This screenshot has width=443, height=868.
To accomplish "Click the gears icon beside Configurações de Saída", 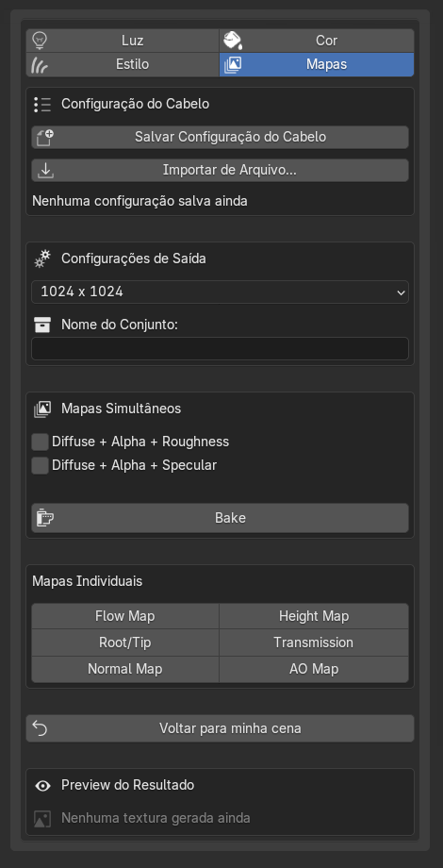I will (x=42, y=259).
